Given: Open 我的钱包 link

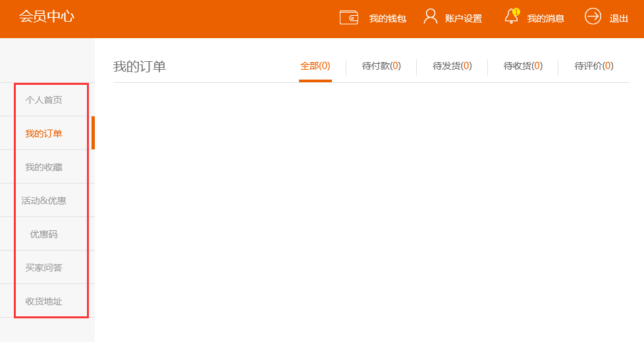Looking at the screenshot, I should (x=387, y=18).
